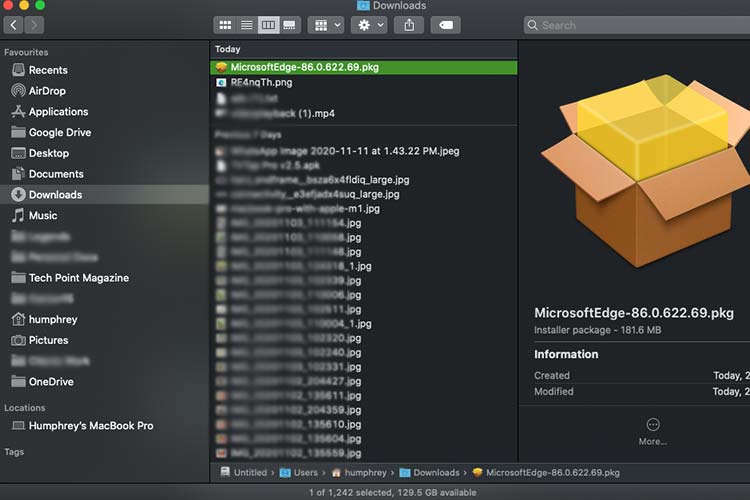Open the group-by arrangement dropdown
The height and width of the screenshot is (500, 750).
326,25
